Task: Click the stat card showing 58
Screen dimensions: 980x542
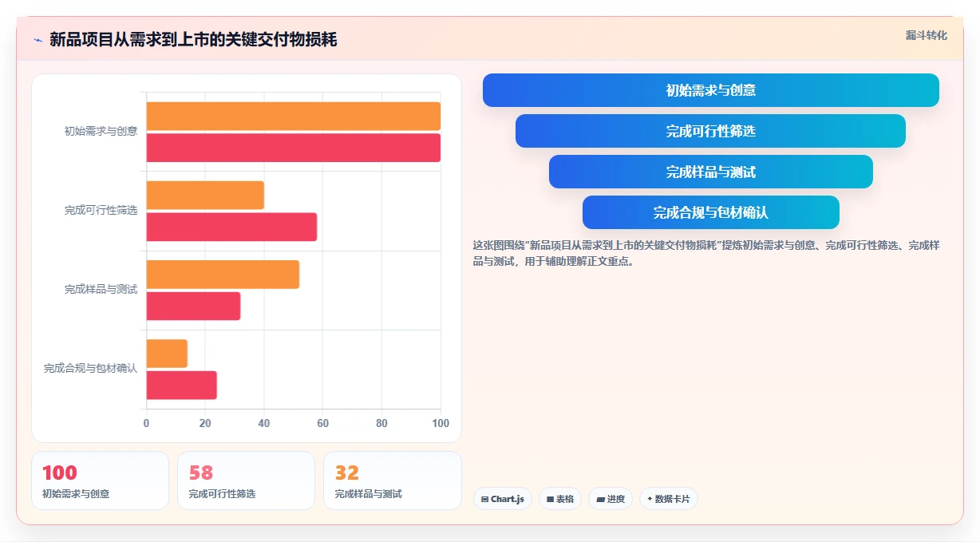Action: [x=246, y=481]
